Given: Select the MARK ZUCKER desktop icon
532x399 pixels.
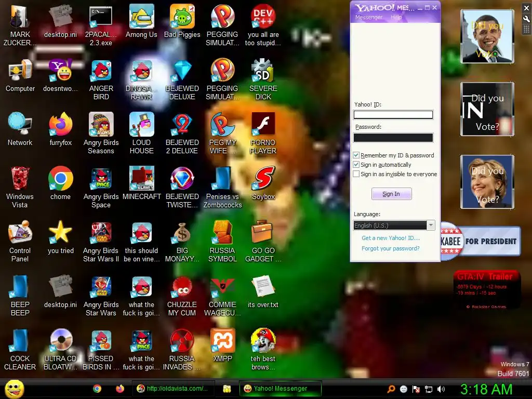Looking at the screenshot, I should pos(20,25).
